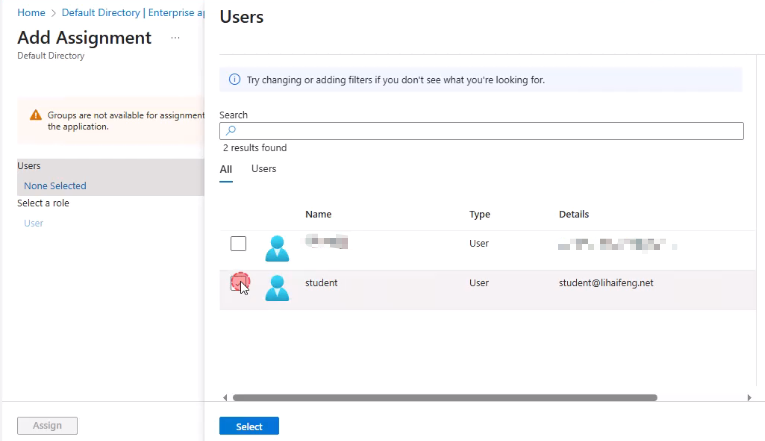This screenshot has width=765, height=441.
Task: Switch to the All tab
Action: pyautogui.click(x=226, y=169)
